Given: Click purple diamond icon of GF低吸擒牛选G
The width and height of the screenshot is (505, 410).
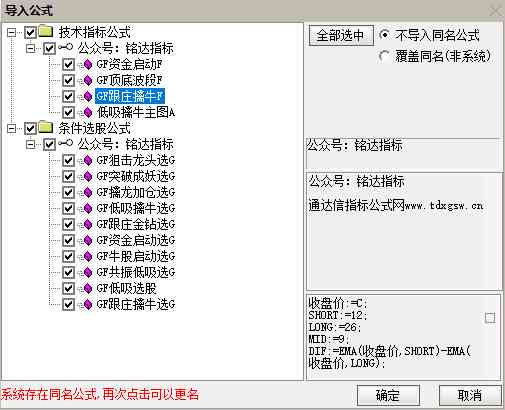Looking at the screenshot, I should click(88, 208).
